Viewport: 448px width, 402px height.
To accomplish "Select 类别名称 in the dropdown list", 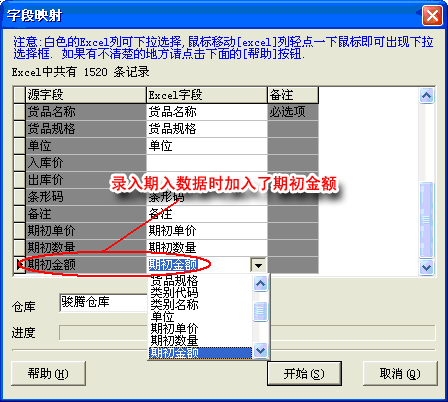I will click(174, 304).
